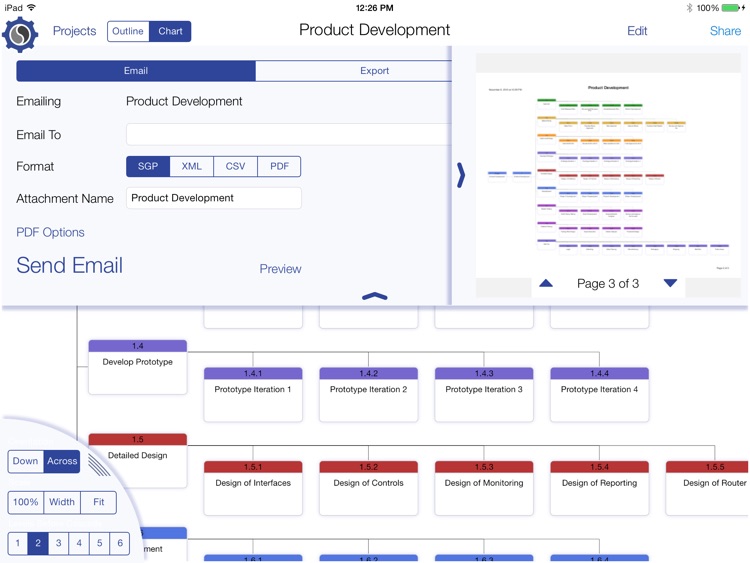Set chart layout direction to Across
Image resolution: width=750 pixels, height=563 pixels.
click(62, 461)
